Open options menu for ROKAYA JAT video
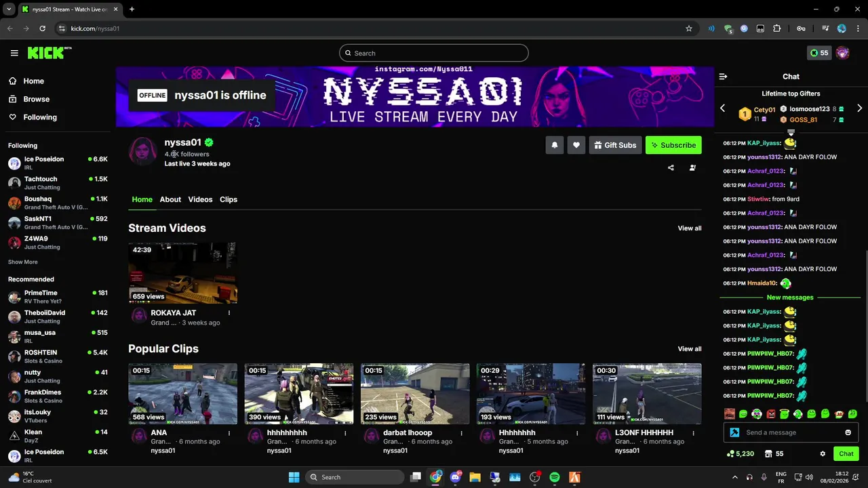Screen dimensions: 868x488 tap(229, 313)
